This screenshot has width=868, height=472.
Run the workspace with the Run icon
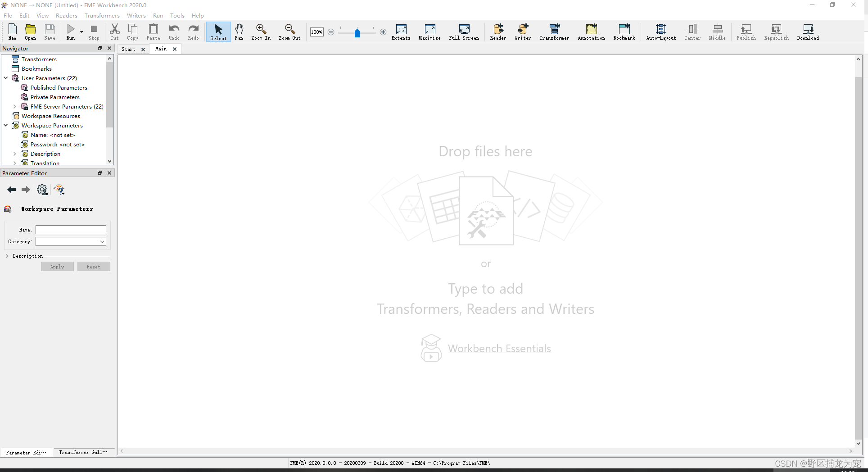point(71,32)
